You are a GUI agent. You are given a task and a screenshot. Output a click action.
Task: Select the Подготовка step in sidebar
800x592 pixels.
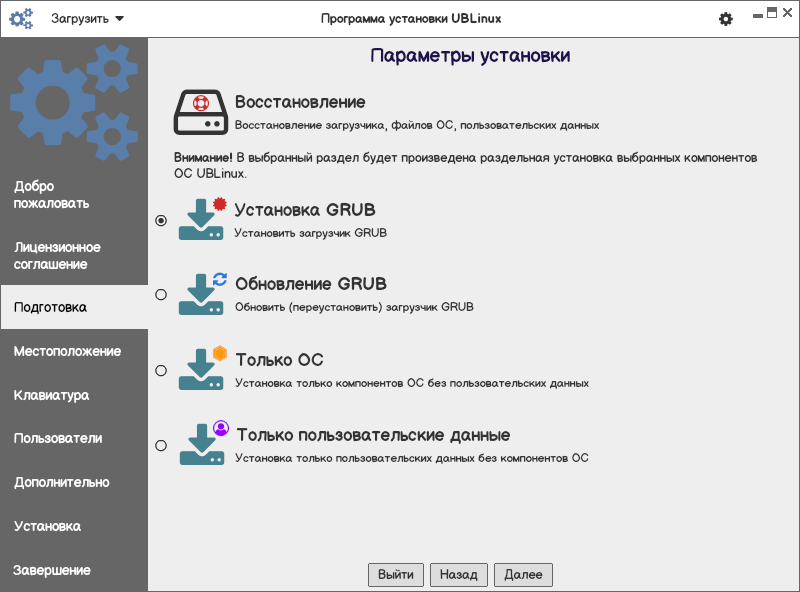(74, 307)
